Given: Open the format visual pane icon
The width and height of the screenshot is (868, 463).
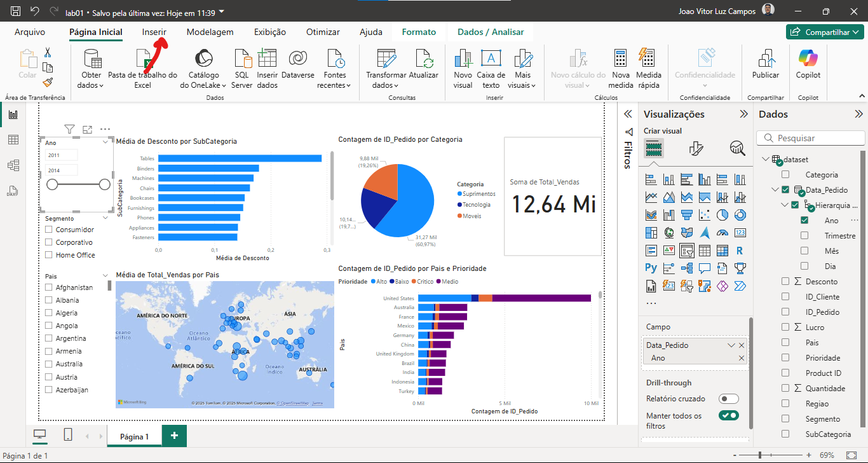Looking at the screenshot, I should coord(696,149).
